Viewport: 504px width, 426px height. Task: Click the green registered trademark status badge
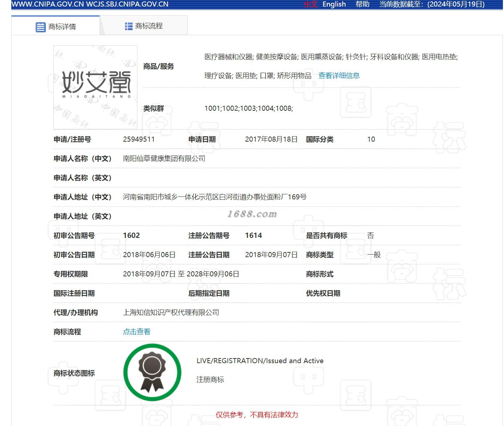(152, 373)
